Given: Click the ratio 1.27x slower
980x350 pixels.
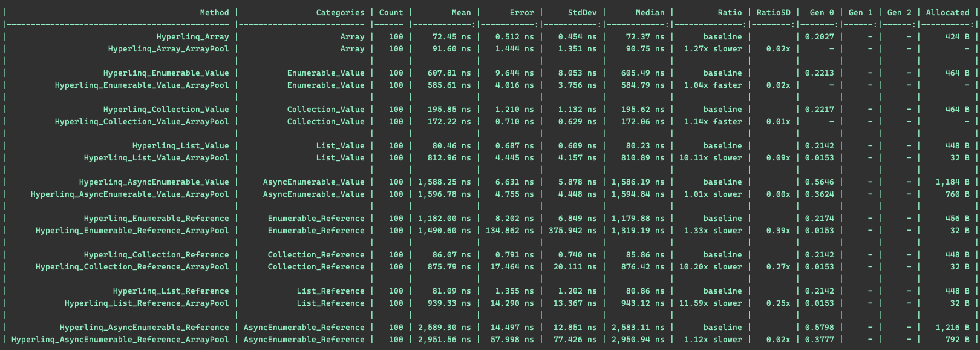Looking at the screenshot, I should pyautogui.click(x=713, y=48).
